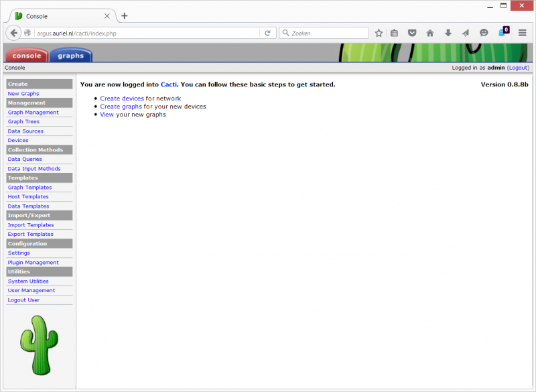Click the Ghostery ghost icon

tap(503, 32)
